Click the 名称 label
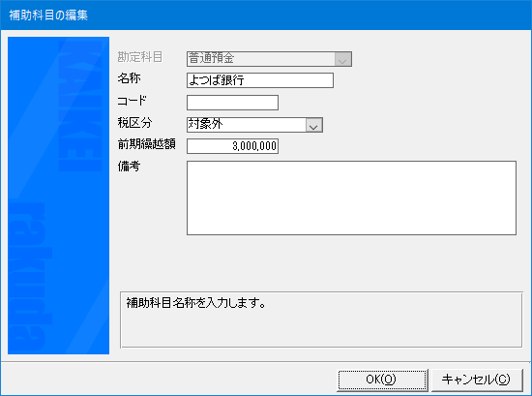Screen dimensions: 532x396 [129, 78]
